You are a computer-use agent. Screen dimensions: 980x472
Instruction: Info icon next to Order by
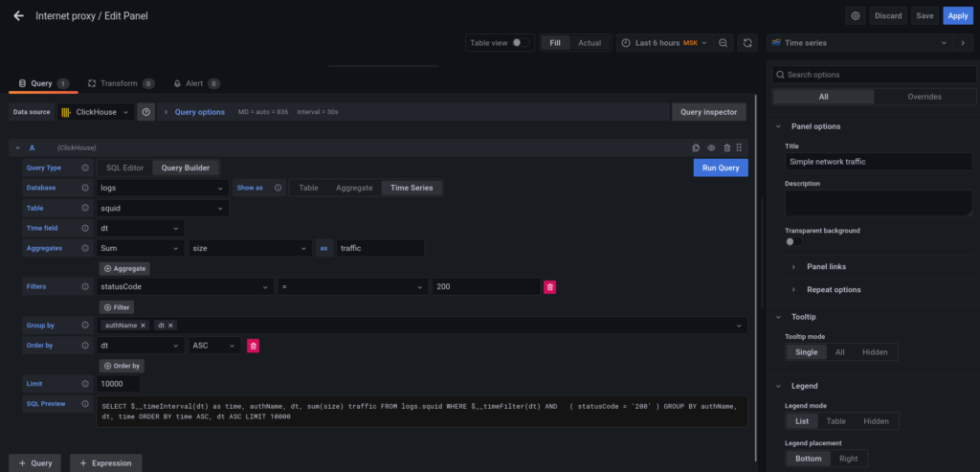[x=85, y=345]
